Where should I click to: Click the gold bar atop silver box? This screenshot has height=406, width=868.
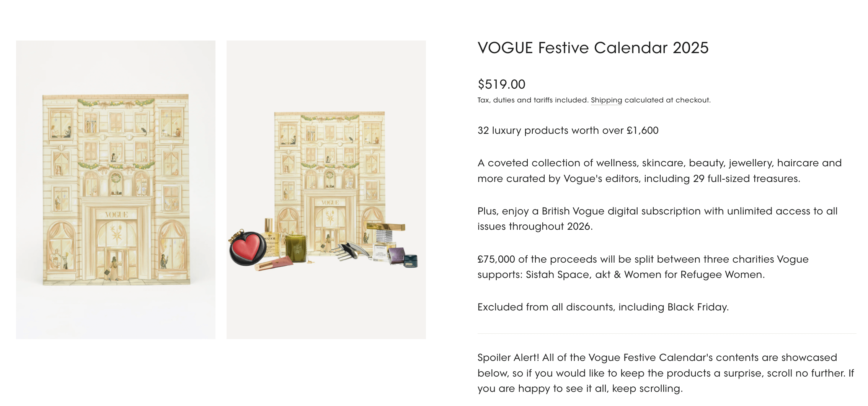387,226
